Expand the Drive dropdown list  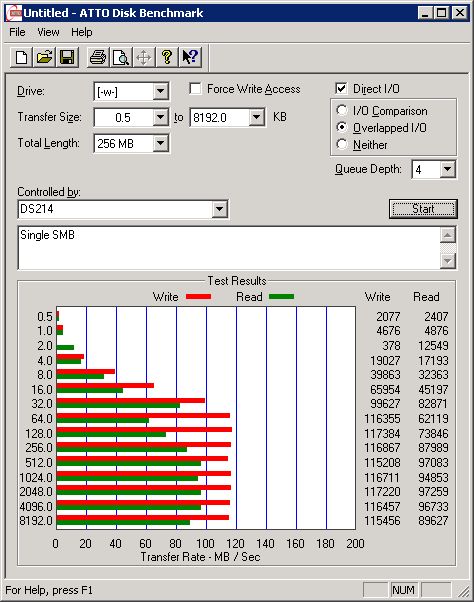160,91
